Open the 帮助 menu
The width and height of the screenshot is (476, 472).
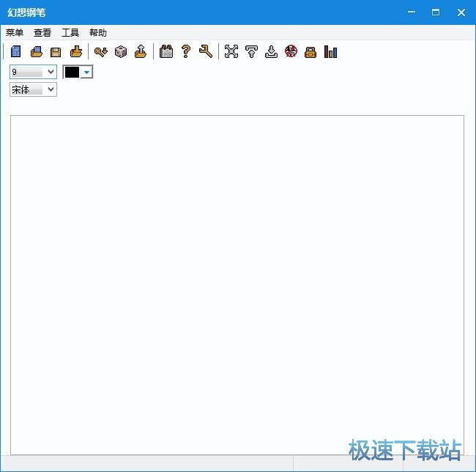(98, 33)
